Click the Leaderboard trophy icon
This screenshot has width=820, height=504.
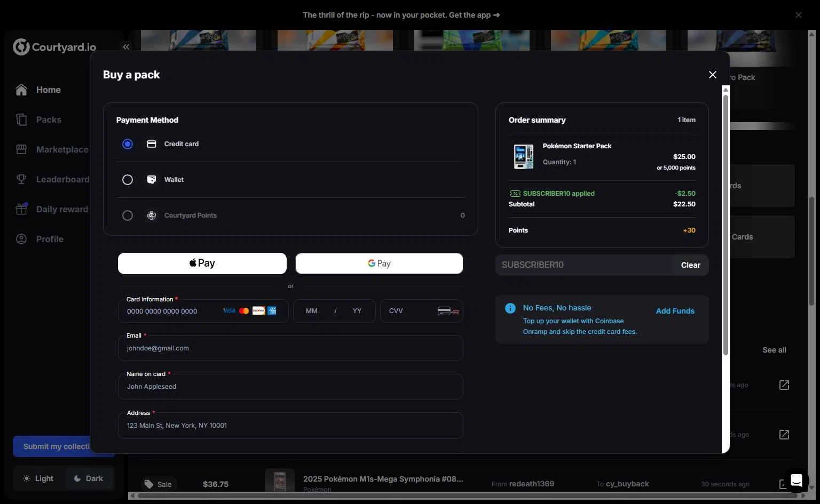click(21, 179)
